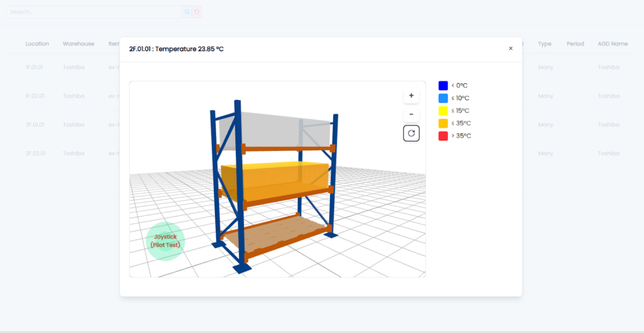Click the red > 35°C legend swatch
Viewport: 644px width, 333px height.
point(443,136)
